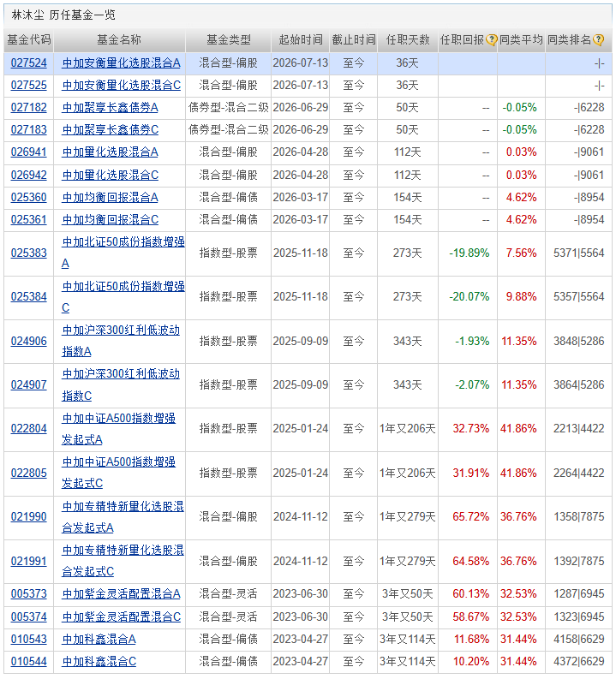
Task: Open fund code 024907 link
Action: pos(28,385)
